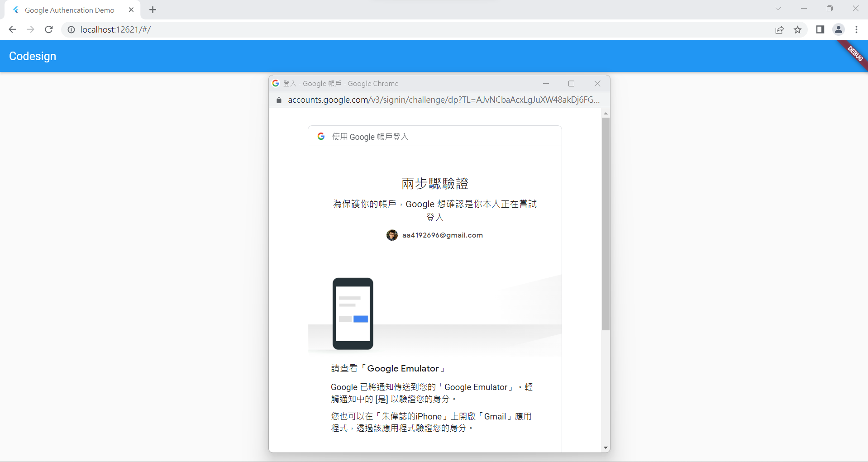The image size is (868, 462).
Task: Click the phone illustration in popup
Action: click(x=353, y=314)
